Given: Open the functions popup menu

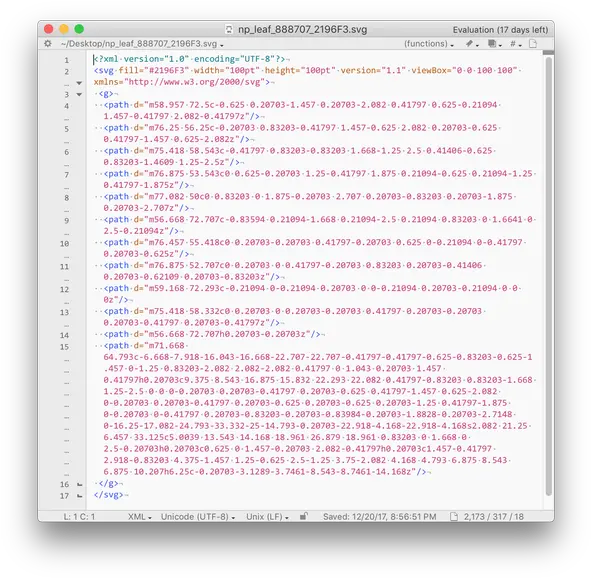Looking at the screenshot, I should click(x=429, y=44).
